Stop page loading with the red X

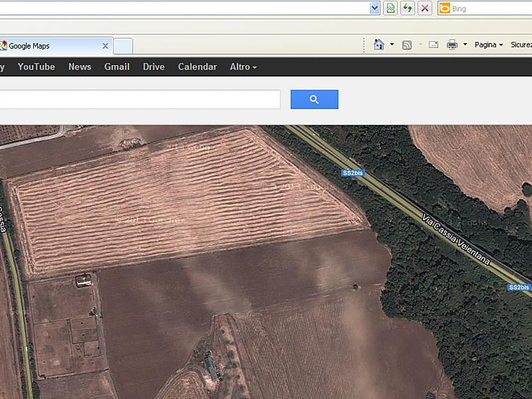tap(425, 8)
